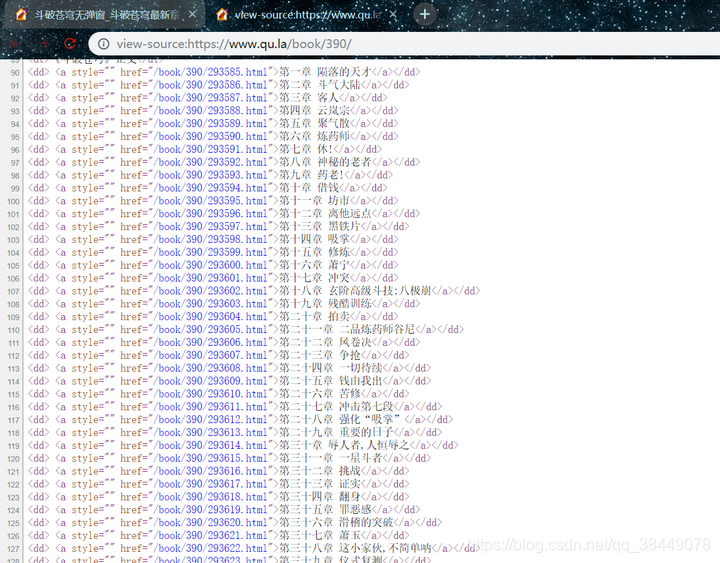This screenshot has width=720, height=563.
Task: Click the text 第三十七章 萧玉
Action: click(320, 535)
